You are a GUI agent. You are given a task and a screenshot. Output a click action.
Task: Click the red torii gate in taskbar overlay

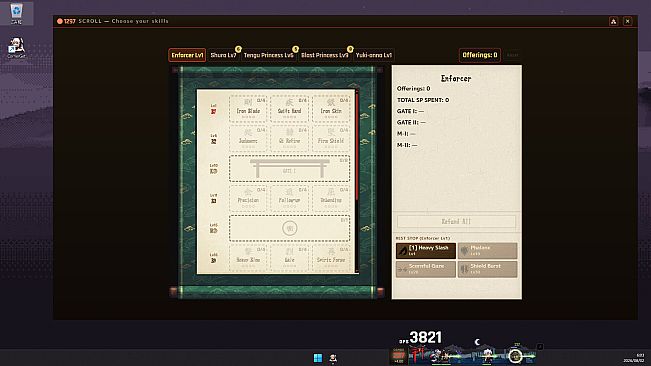point(417,355)
